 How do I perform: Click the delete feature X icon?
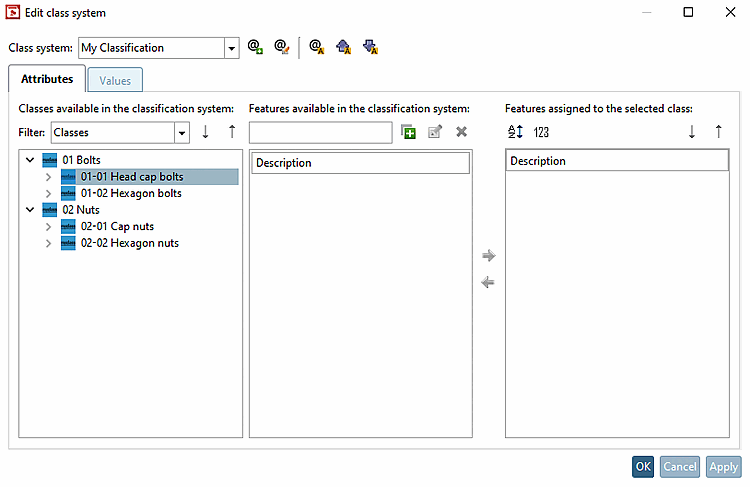(462, 132)
